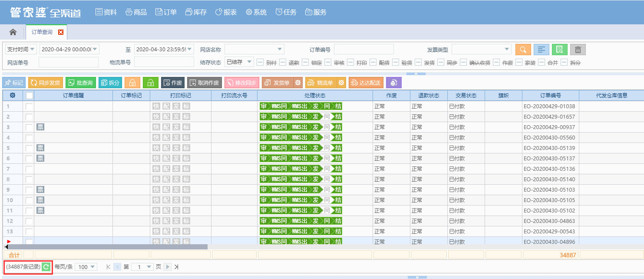
Task: Click the trash can clear-filters icon
Action: tap(578, 50)
